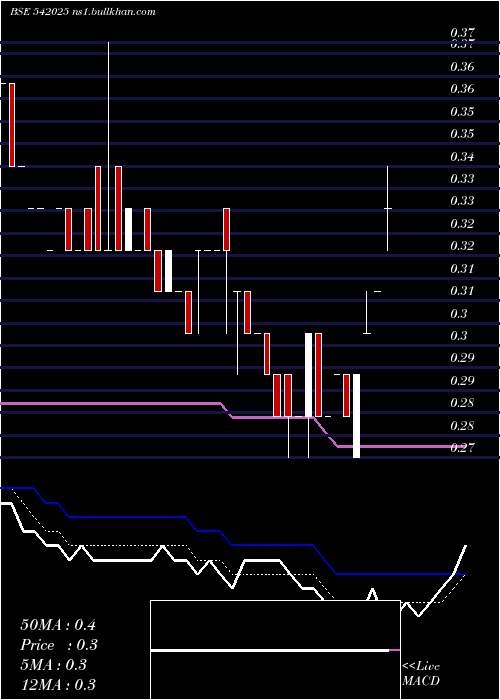Click the 0.27 price axis label

click(x=462, y=447)
